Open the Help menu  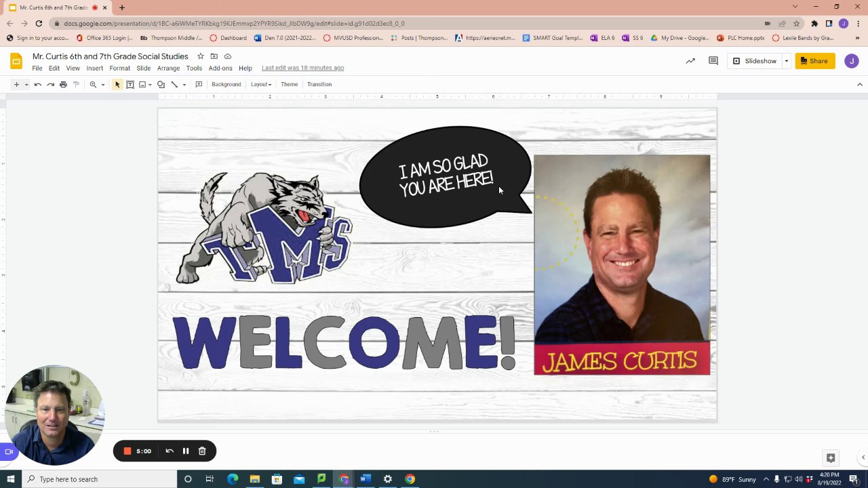point(245,68)
